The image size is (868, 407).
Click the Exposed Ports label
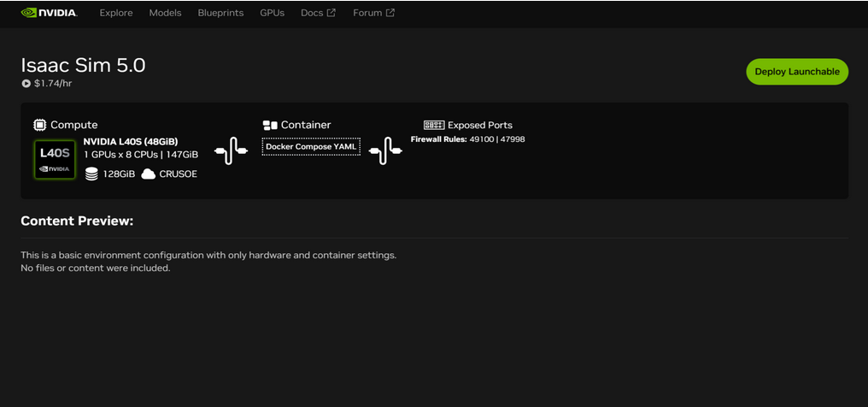(480, 125)
